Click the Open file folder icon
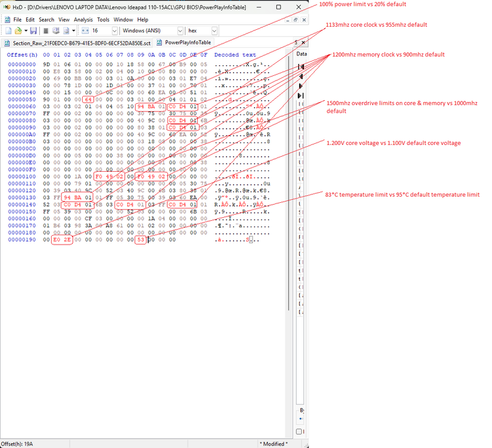The height and width of the screenshot is (448, 492). [19, 30]
